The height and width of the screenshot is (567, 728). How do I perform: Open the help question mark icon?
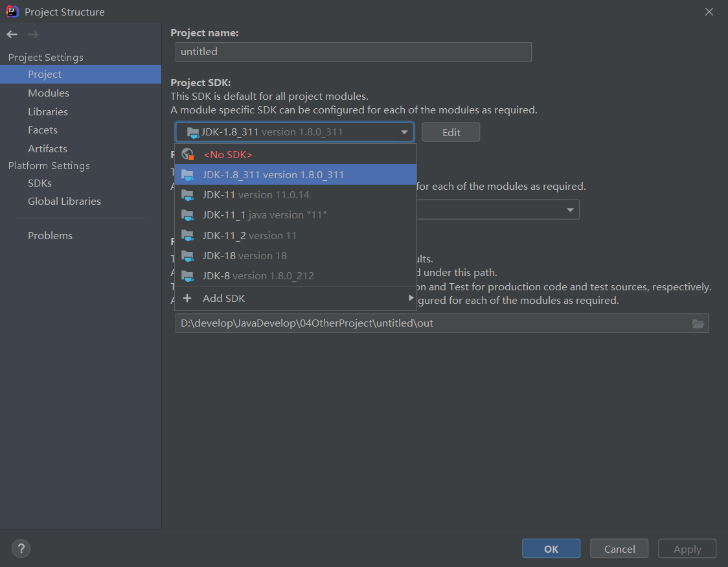[21, 549]
